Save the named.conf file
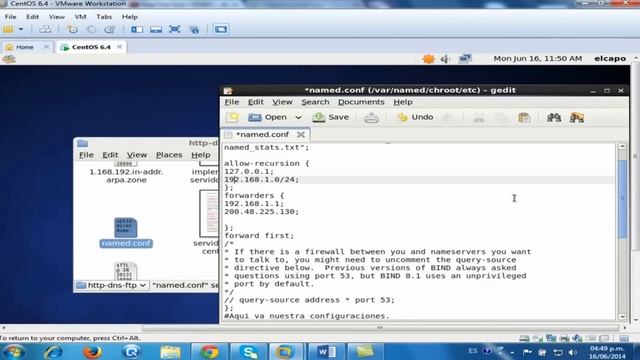Viewport: 640px width, 360px height. (331, 118)
